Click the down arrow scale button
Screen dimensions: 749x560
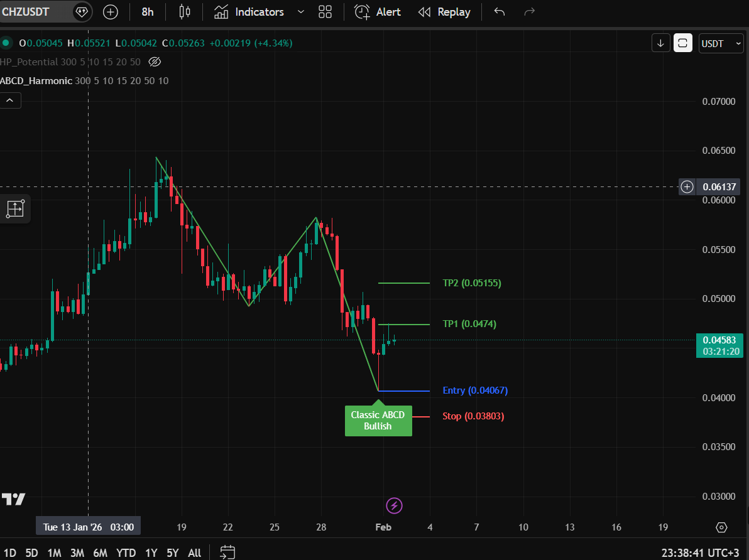[660, 43]
